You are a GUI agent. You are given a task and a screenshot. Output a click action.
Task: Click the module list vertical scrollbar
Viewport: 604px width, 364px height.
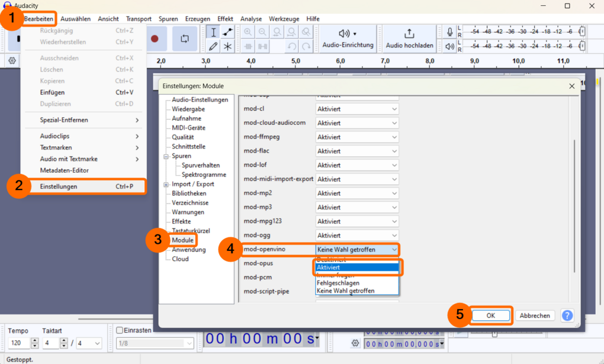pyautogui.click(x=574, y=206)
